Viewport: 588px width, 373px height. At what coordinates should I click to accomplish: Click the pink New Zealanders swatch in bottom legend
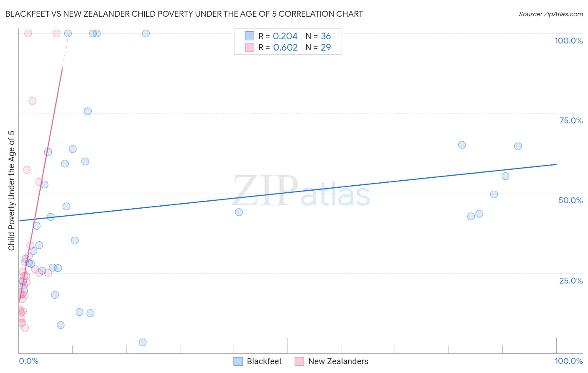[x=299, y=362]
